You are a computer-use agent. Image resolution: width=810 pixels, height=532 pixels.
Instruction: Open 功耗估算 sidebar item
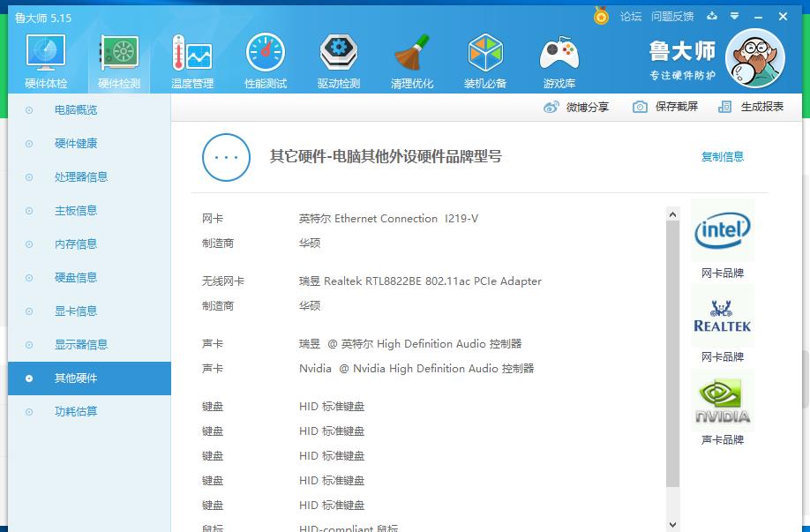pyautogui.click(x=76, y=412)
